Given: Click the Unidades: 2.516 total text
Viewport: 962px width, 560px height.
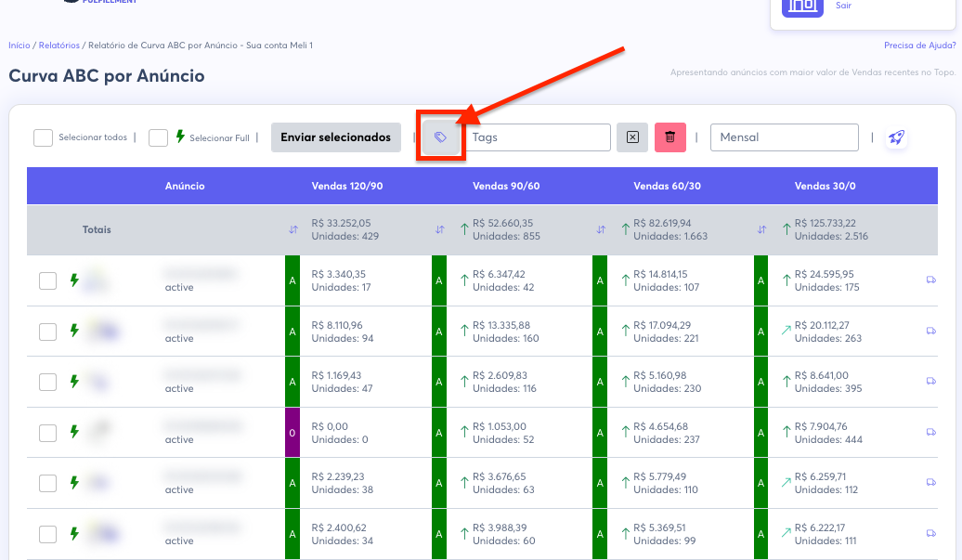Looking at the screenshot, I should click(x=831, y=236).
